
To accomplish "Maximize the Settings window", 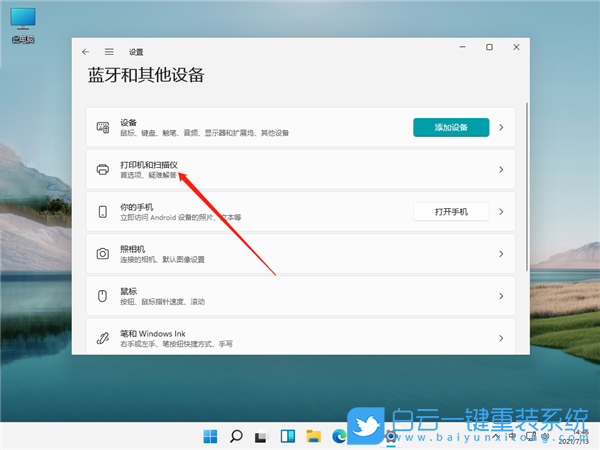I will (x=489, y=47).
